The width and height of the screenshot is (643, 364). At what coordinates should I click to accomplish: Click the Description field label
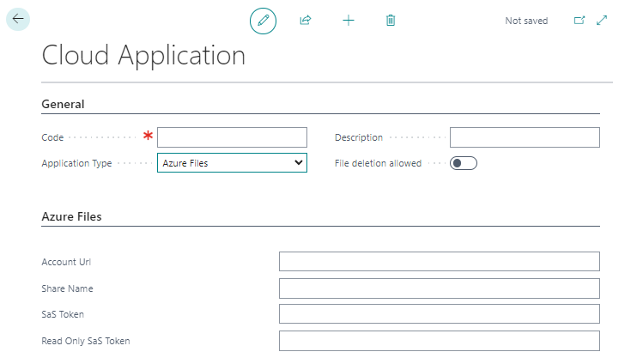pyautogui.click(x=359, y=137)
